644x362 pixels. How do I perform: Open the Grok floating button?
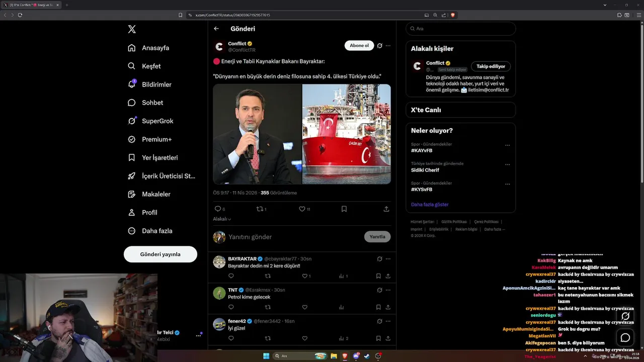625,316
